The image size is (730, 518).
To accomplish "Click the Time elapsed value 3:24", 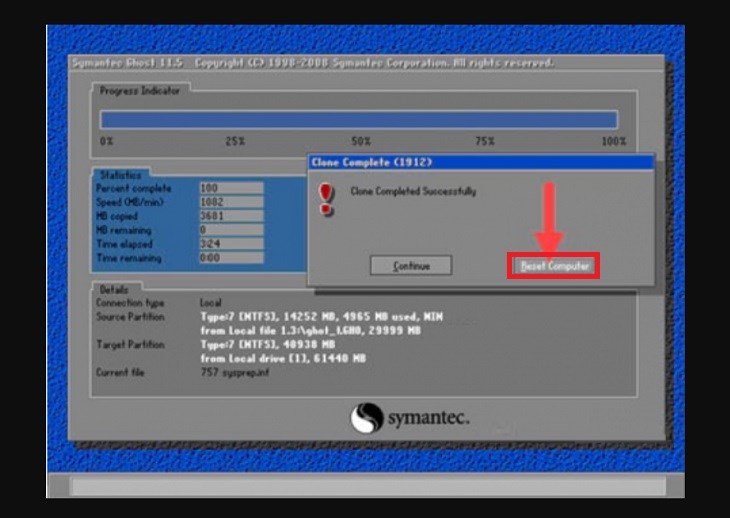I will coord(231,244).
